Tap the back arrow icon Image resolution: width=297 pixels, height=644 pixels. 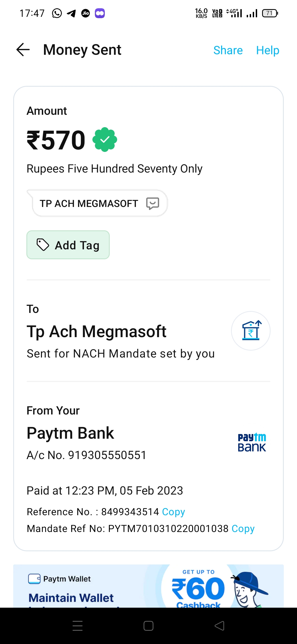click(23, 50)
